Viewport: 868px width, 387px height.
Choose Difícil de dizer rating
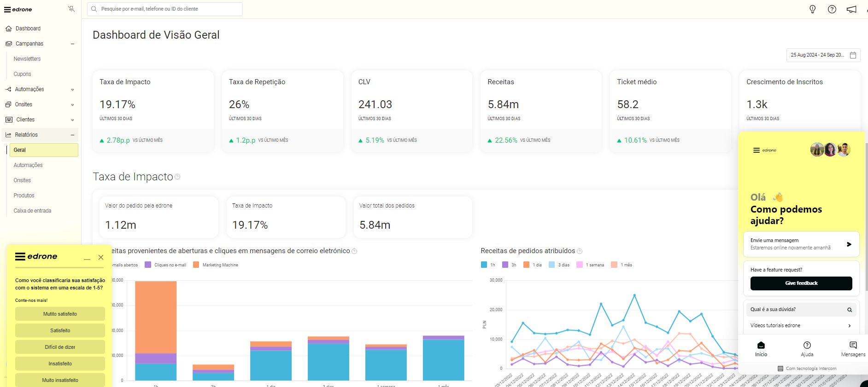coord(60,347)
